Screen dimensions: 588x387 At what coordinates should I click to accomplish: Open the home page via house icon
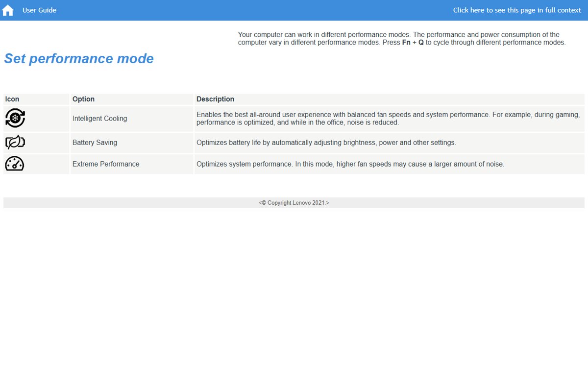point(8,10)
